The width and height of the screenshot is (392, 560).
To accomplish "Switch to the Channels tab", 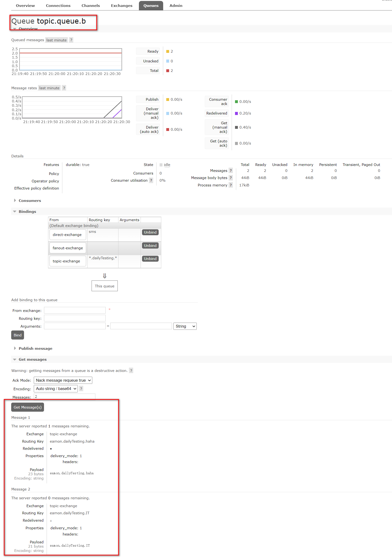I will click(x=91, y=6).
